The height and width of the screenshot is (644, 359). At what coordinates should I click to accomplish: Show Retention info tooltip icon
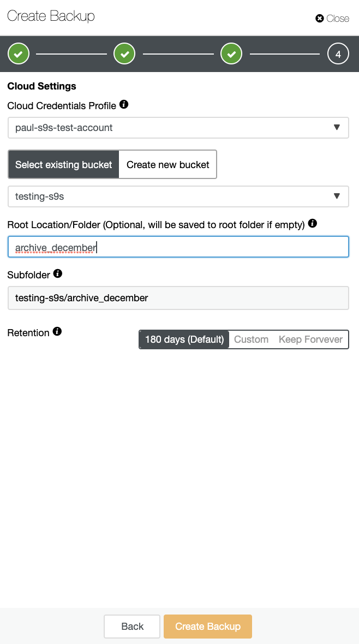(57, 331)
